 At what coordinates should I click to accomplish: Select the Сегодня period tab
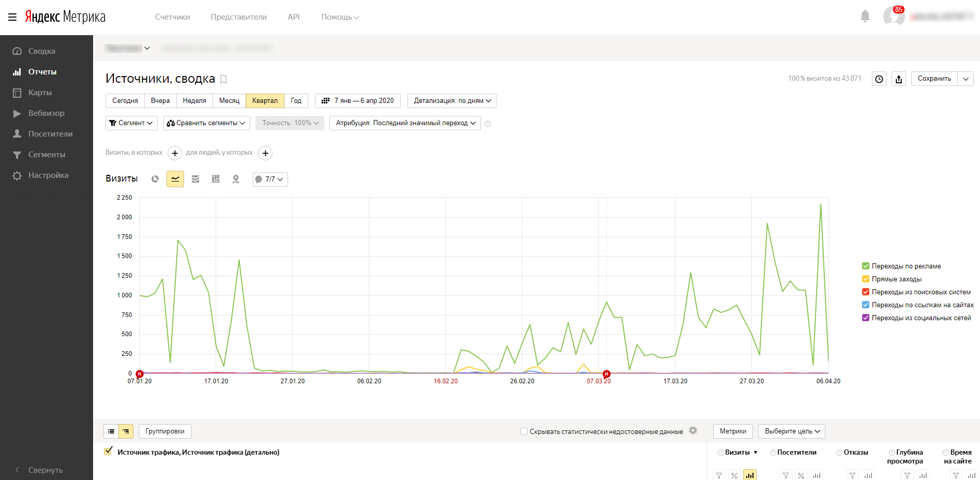click(125, 101)
